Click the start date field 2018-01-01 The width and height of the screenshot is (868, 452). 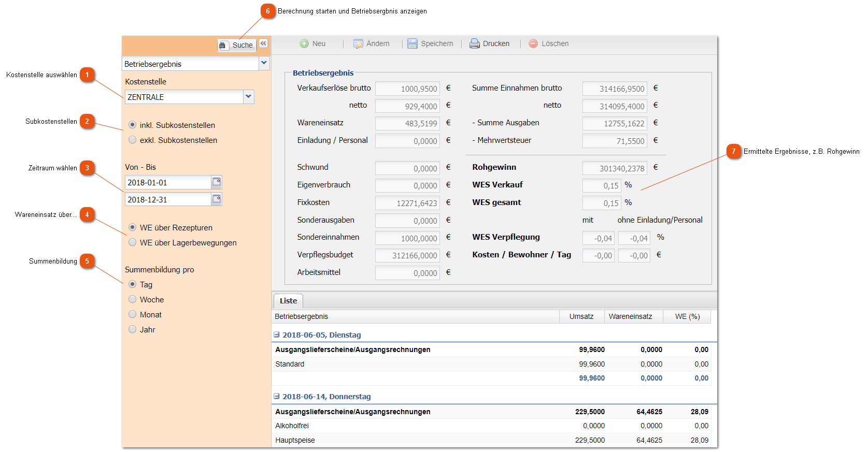click(168, 182)
